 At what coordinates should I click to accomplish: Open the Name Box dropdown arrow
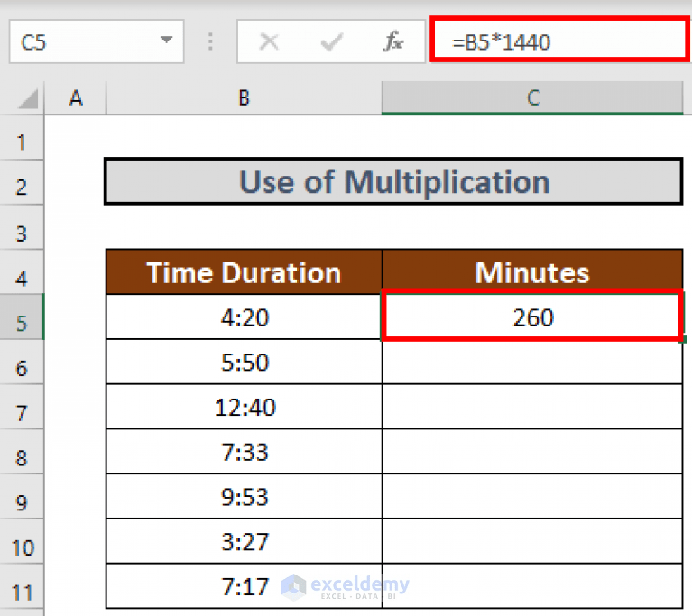click(x=166, y=41)
